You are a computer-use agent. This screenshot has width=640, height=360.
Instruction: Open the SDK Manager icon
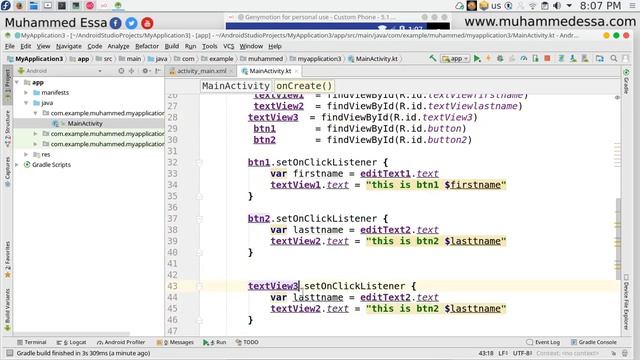coord(585,59)
